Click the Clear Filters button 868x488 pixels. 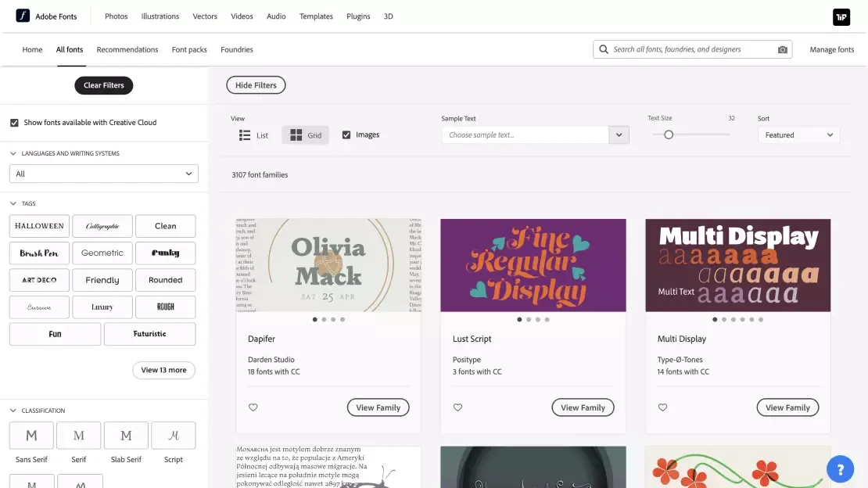point(103,85)
